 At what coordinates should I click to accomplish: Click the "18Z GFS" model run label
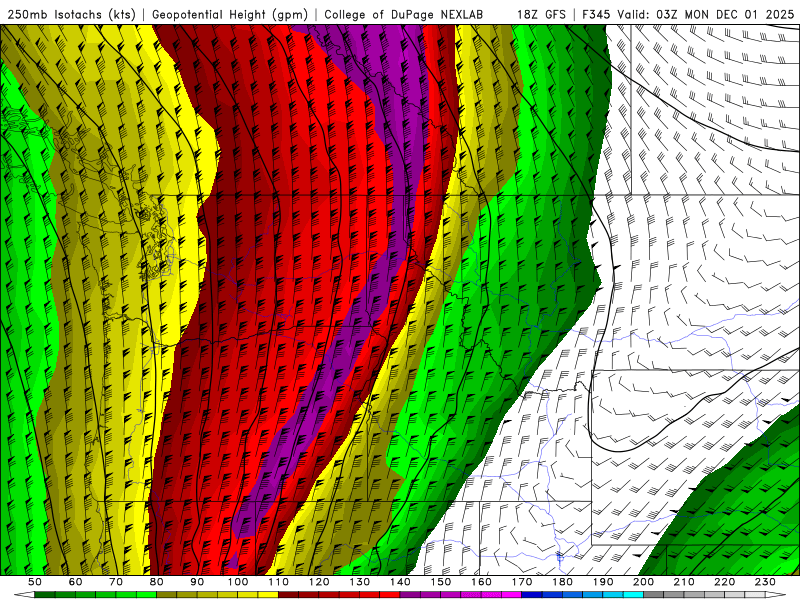(541, 14)
